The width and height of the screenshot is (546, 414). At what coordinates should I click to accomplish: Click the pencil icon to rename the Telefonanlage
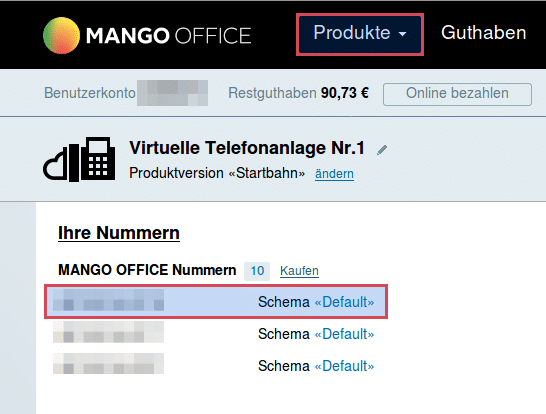click(382, 150)
